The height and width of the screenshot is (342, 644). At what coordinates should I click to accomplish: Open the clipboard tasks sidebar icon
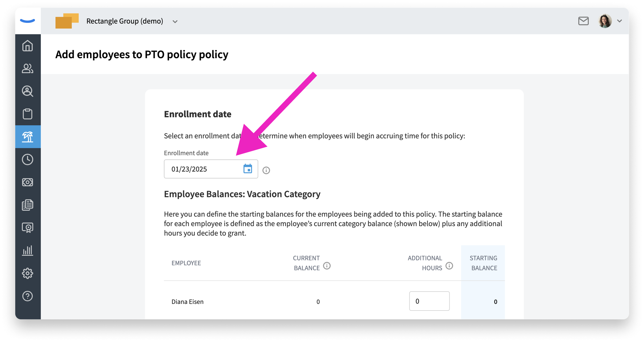(28, 114)
